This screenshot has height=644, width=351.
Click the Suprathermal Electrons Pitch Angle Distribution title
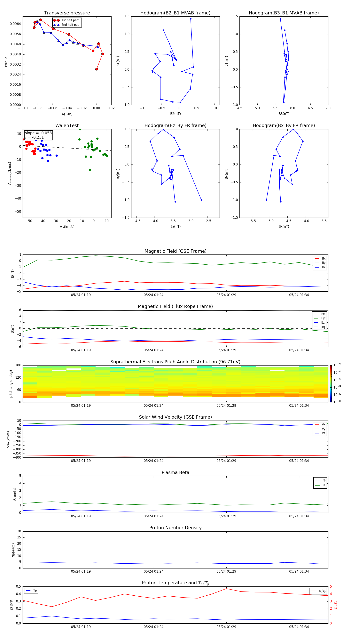(175, 362)
